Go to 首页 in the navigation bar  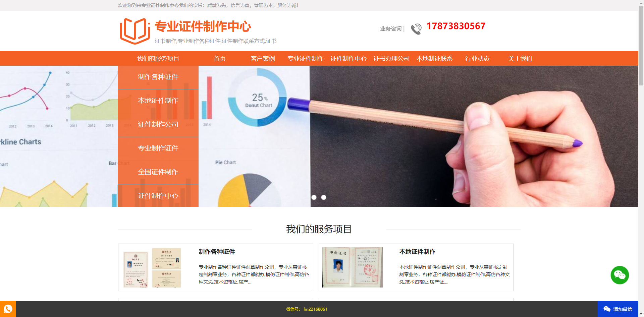click(220, 58)
